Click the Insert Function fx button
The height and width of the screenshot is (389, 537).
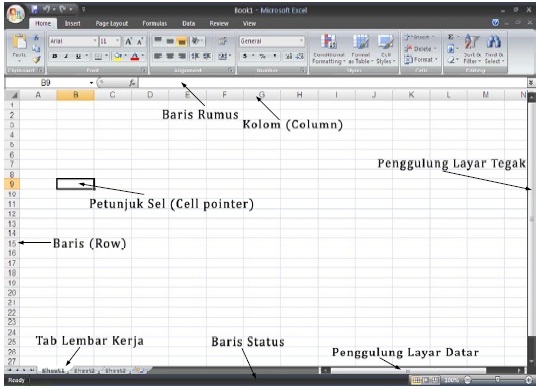[132, 83]
